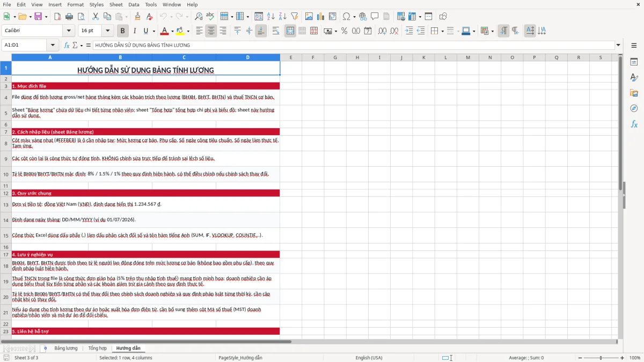Toggle Align Bottom

[x=261, y=31]
